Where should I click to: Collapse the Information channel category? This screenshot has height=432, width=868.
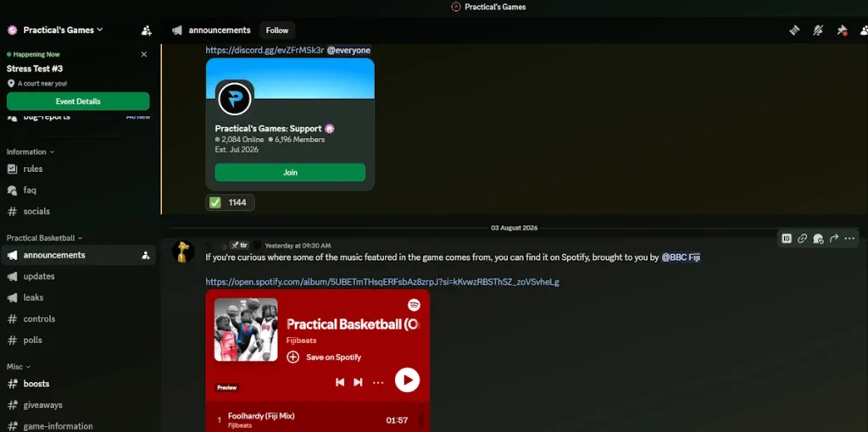(31, 152)
